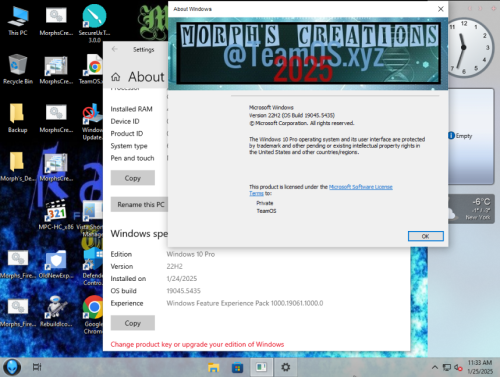This screenshot has width=500, height=377.
Task: Open the Morph's_De... desktop folder
Action: (17, 166)
